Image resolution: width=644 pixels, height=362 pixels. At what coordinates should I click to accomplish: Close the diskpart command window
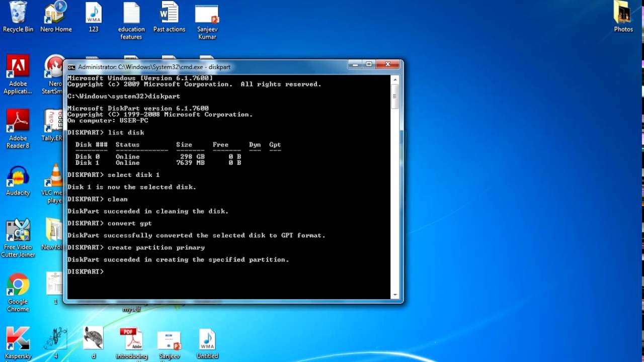coord(388,64)
